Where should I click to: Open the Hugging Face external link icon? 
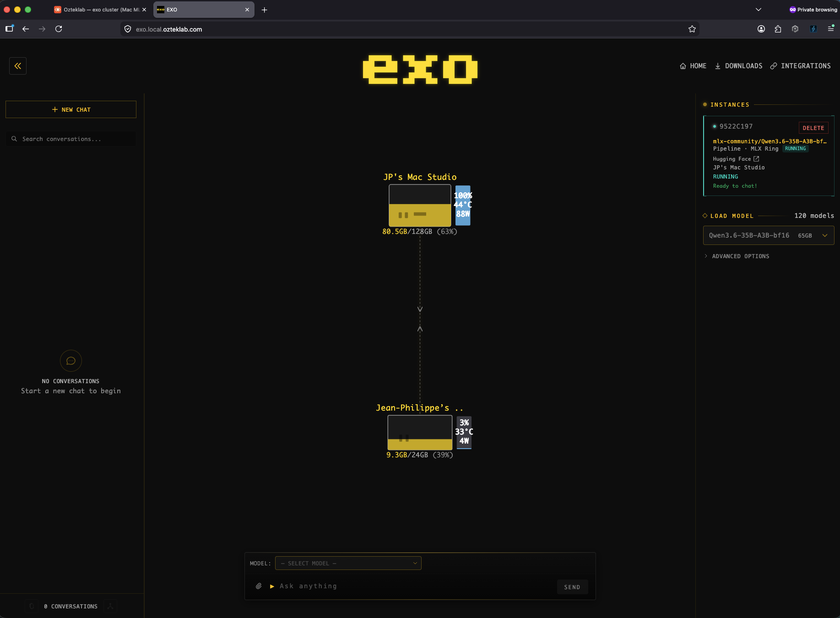[x=756, y=159]
